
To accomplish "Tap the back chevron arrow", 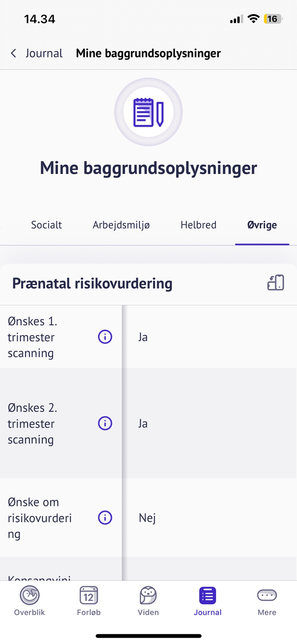I will click(13, 53).
